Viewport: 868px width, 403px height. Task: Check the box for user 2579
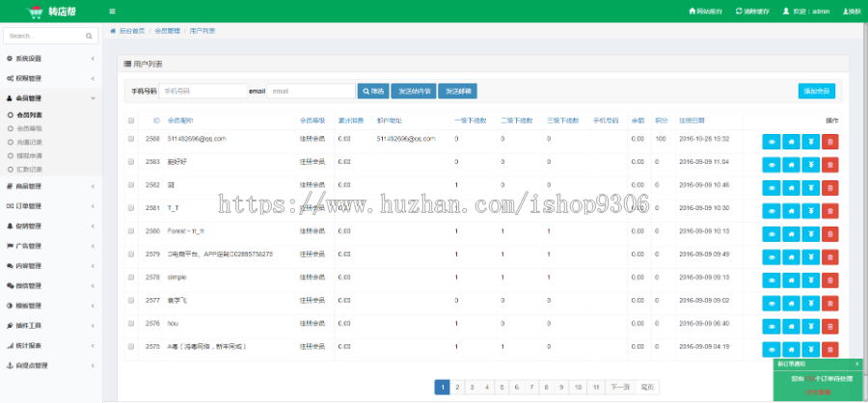[x=131, y=255]
